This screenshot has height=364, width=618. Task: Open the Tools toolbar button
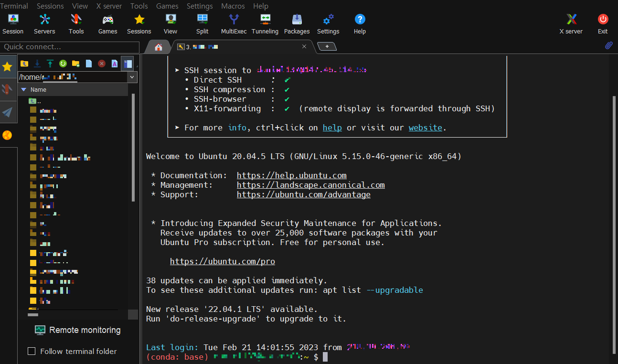(x=76, y=24)
